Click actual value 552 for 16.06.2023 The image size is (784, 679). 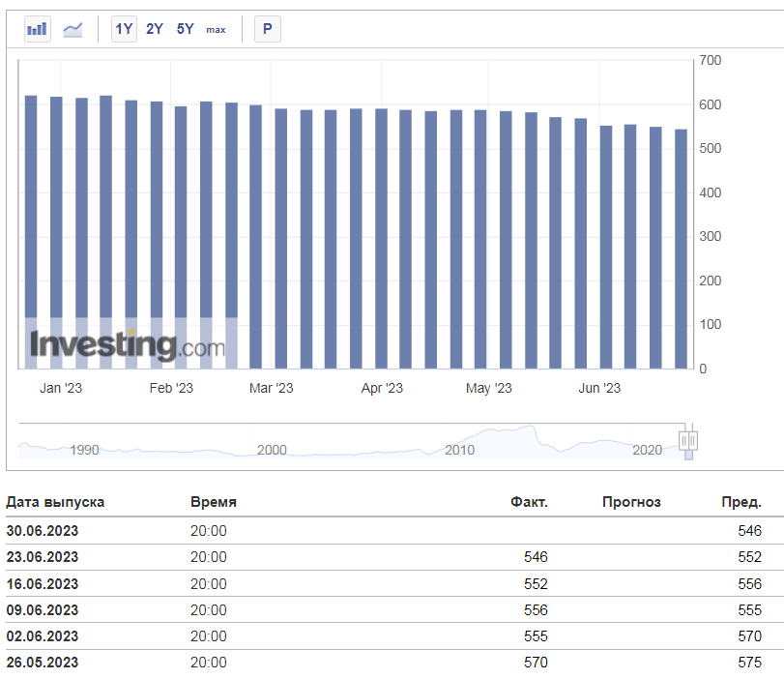click(536, 584)
